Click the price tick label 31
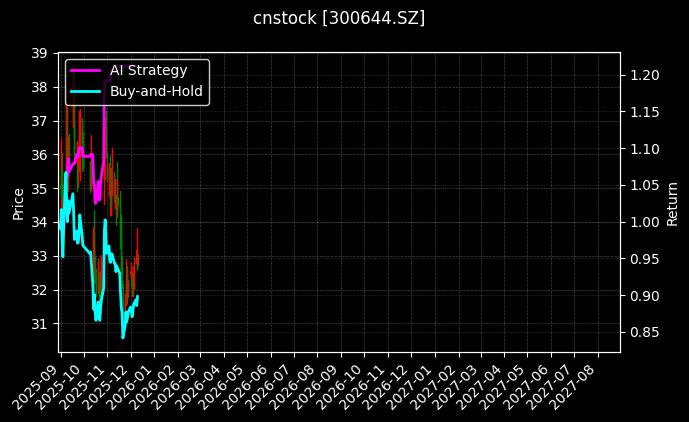The image size is (689, 422). [39, 324]
